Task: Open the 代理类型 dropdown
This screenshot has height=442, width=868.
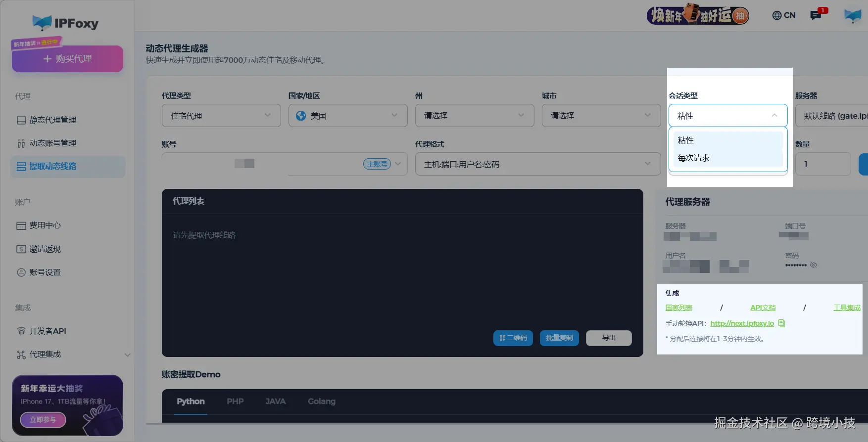Action: coord(221,116)
